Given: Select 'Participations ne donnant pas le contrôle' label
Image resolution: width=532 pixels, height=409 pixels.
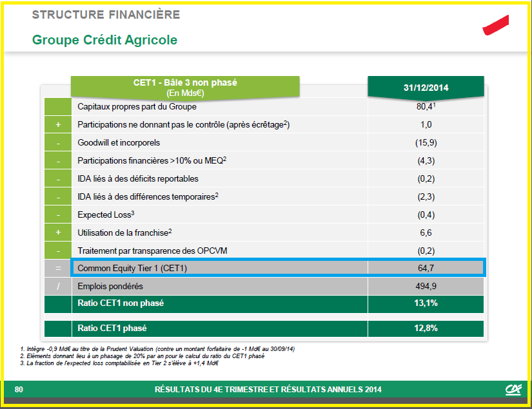Looking at the screenshot, I should (183, 124).
